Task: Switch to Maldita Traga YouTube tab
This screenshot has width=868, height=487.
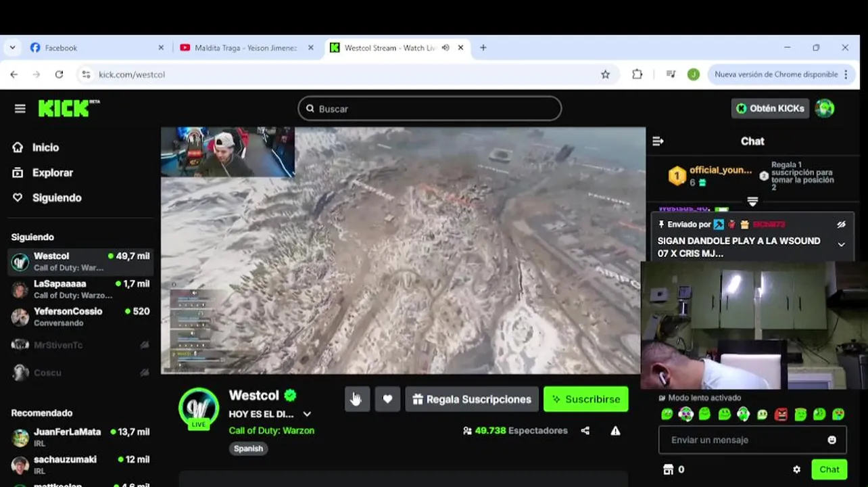Action: 245,48
